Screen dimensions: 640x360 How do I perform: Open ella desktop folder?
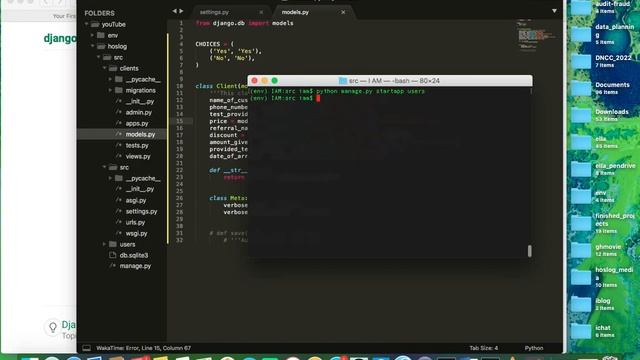[581, 142]
